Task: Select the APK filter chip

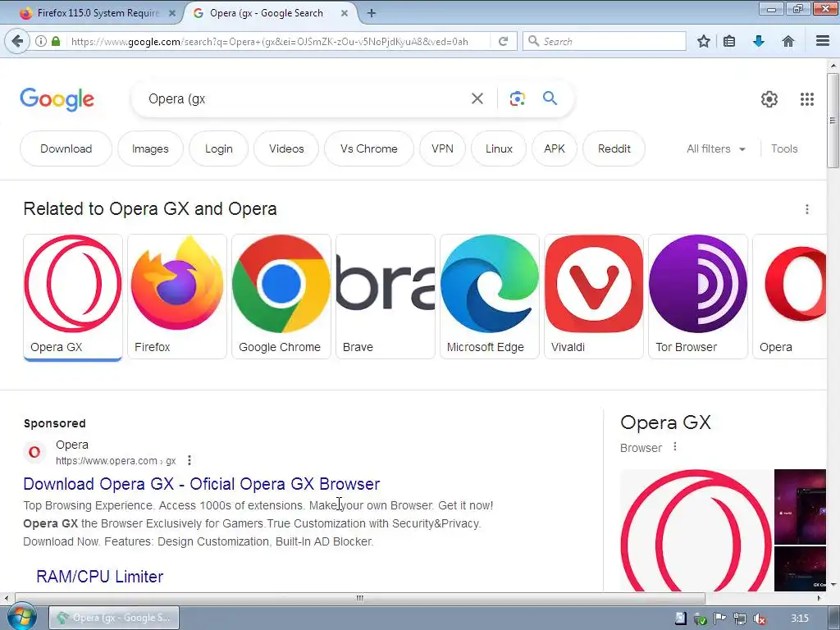Action: pyautogui.click(x=555, y=148)
